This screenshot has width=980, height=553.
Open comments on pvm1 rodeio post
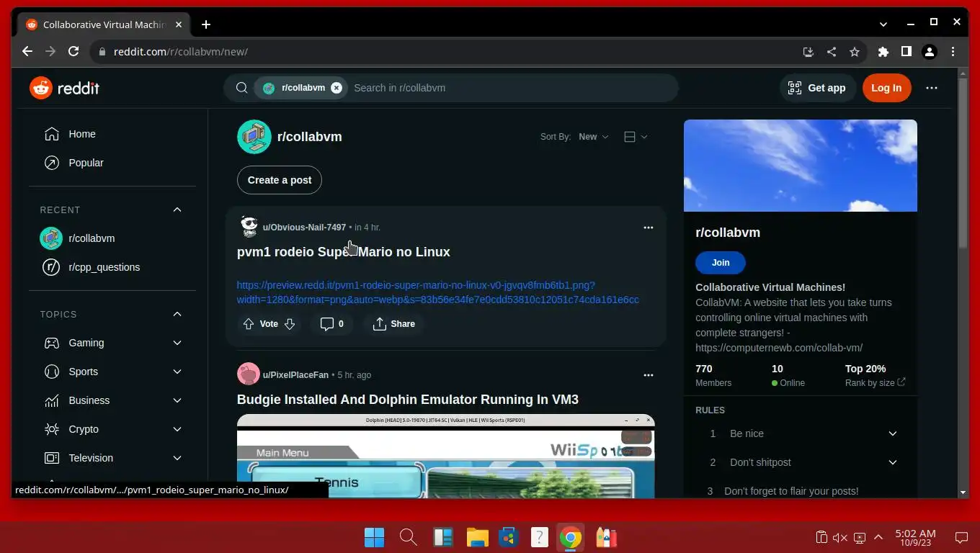(332, 324)
